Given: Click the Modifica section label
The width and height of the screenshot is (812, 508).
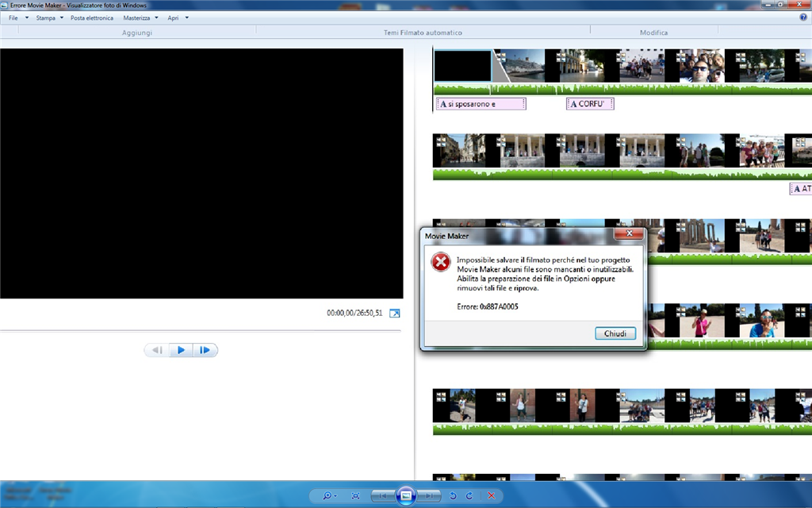Looking at the screenshot, I should [x=653, y=32].
